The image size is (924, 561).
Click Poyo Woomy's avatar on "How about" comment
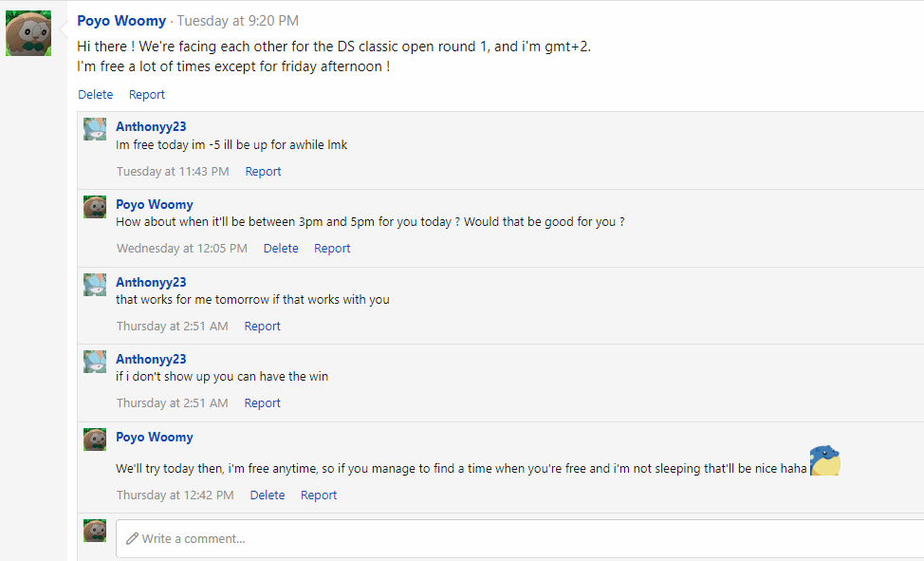95,207
